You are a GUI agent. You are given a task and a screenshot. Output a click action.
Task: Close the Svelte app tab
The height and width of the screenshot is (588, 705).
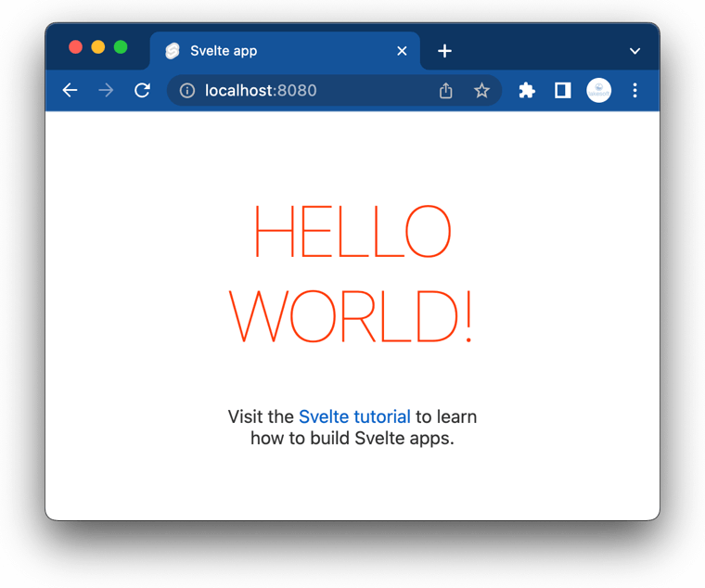tap(402, 51)
